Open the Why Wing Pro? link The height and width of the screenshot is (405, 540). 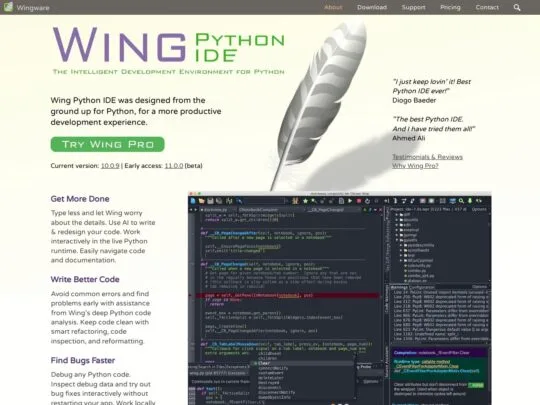415,166
